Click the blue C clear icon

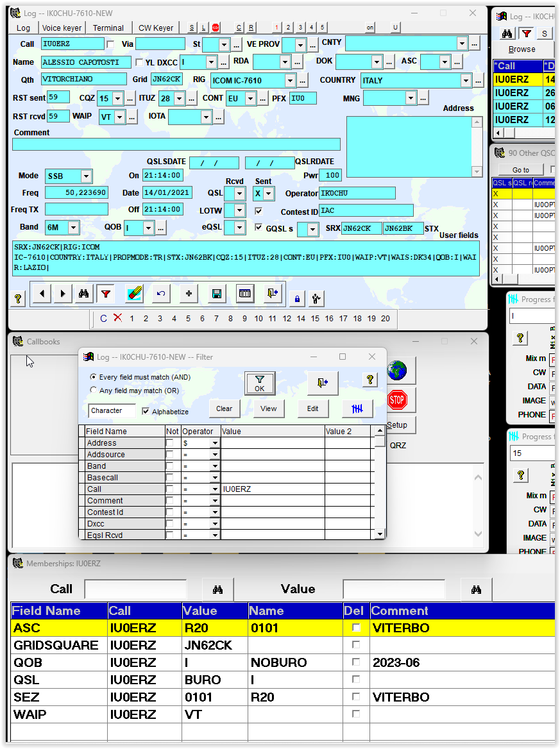(104, 319)
